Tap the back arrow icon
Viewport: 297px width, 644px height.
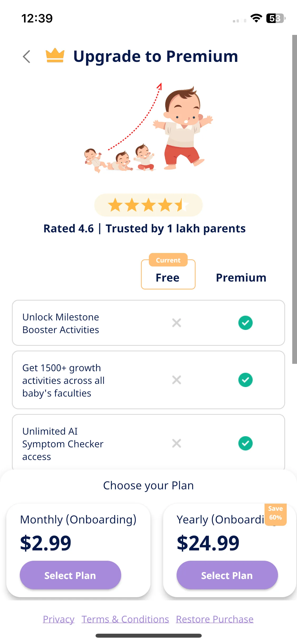pos(26,56)
